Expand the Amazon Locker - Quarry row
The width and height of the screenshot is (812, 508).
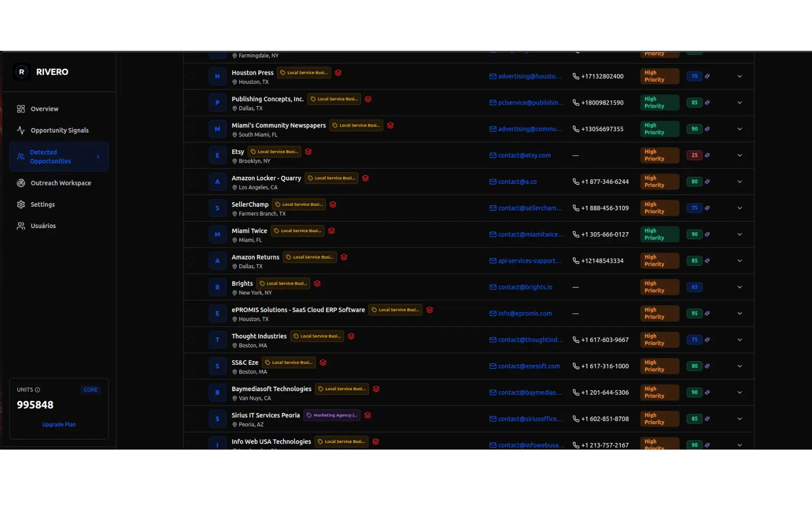click(x=739, y=182)
